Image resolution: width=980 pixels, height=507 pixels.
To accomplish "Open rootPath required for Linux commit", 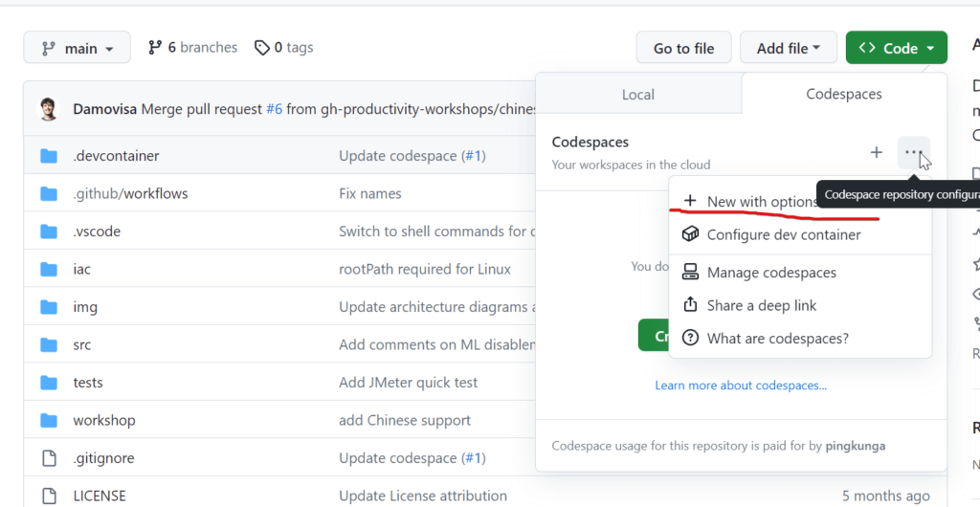I will click(425, 269).
